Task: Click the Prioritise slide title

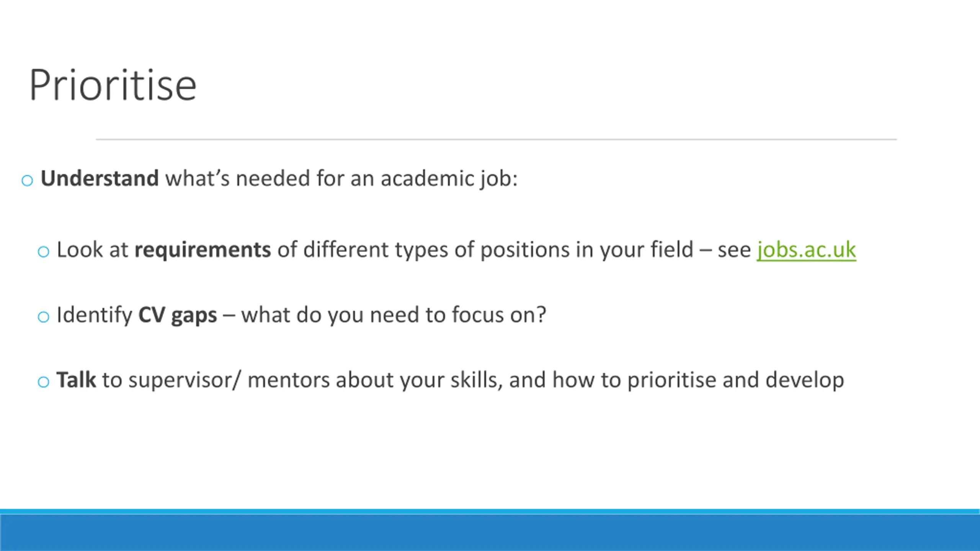Action: tap(113, 85)
